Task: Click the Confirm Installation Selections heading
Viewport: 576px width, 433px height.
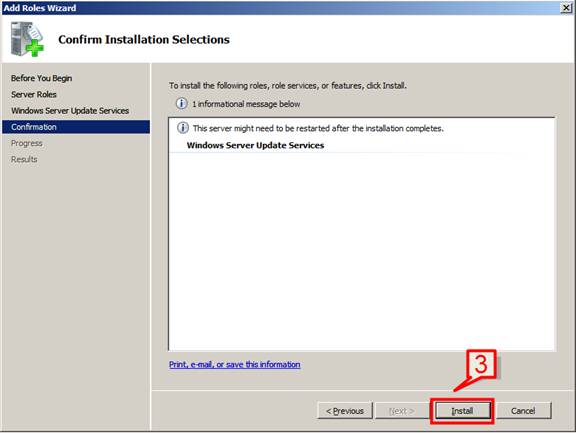Action: (144, 39)
